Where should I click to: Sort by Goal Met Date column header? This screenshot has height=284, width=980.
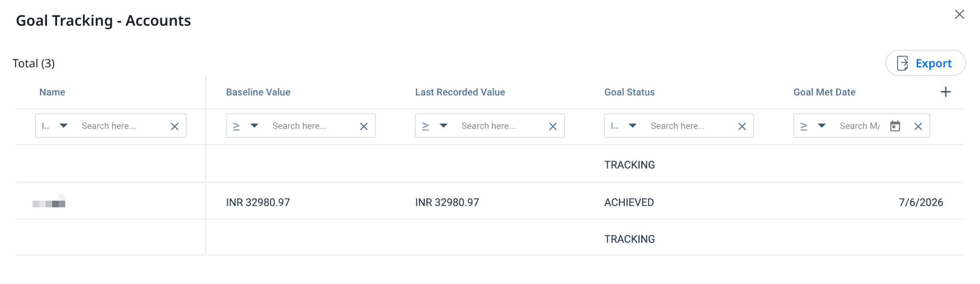[x=824, y=92]
